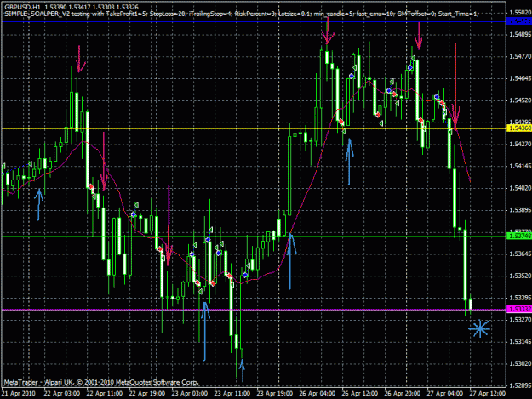Click the 1.52895 price axis label

coord(520,385)
